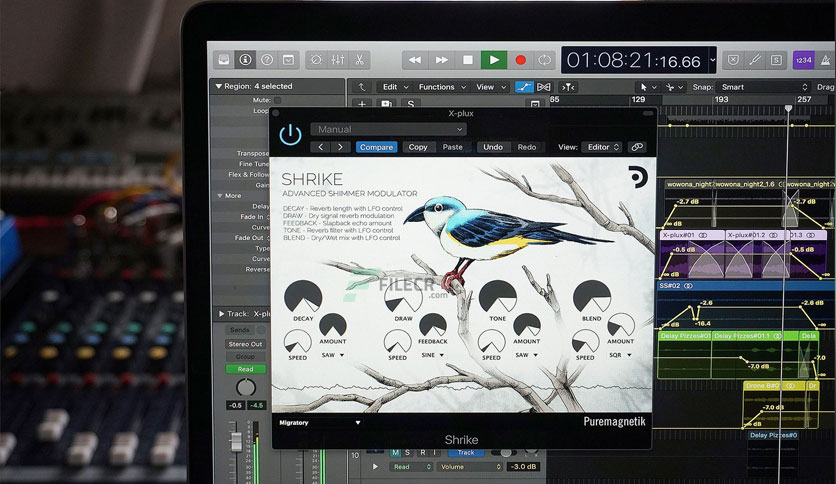Open the pointer tool menu
This screenshot has height=484, width=836.
(x=647, y=87)
